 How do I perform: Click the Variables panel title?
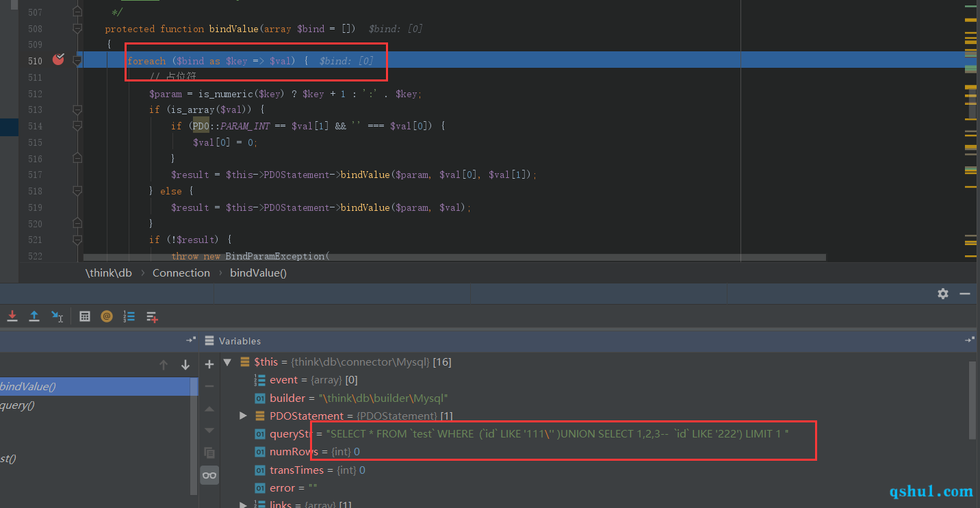tap(240, 341)
